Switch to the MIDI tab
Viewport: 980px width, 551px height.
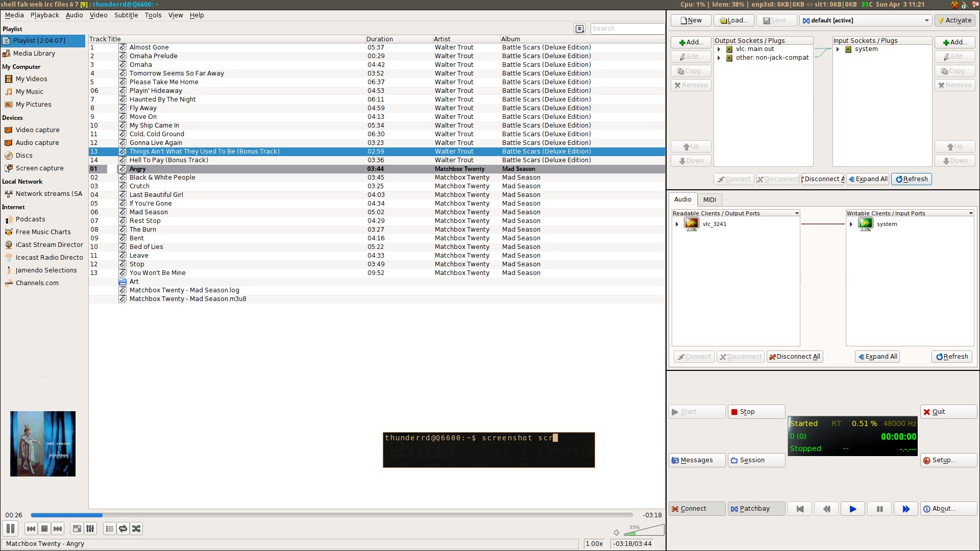tap(709, 199)
